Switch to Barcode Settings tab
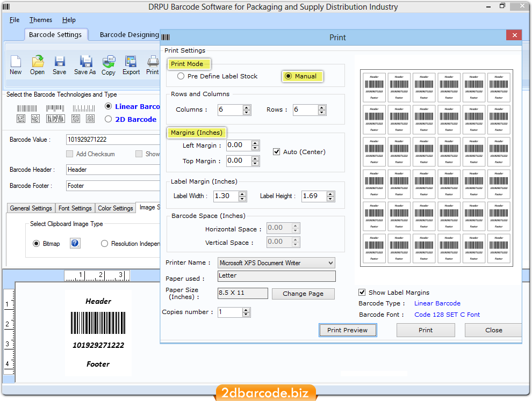Viewport: 532px width, 401px height. click(x=55, y=34)
